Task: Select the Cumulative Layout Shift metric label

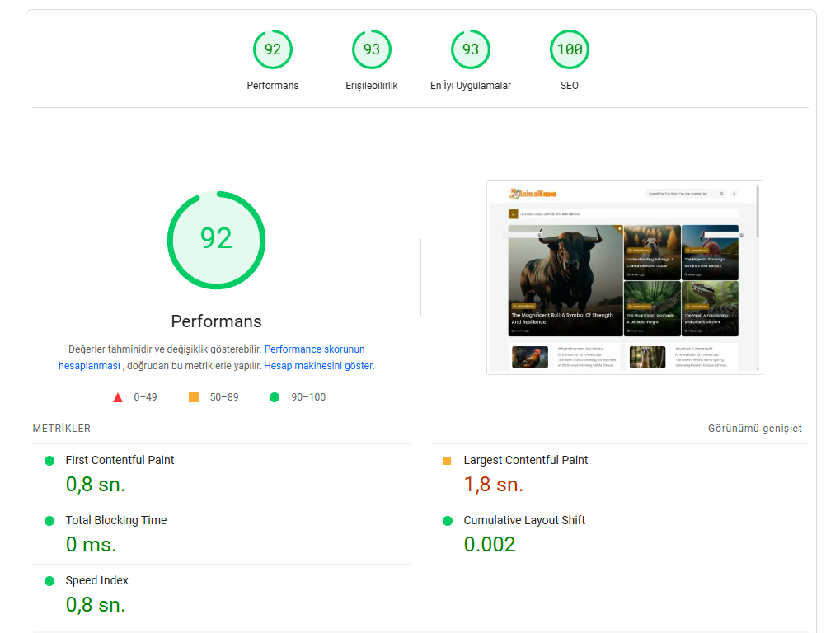Action: coord(524,520)
